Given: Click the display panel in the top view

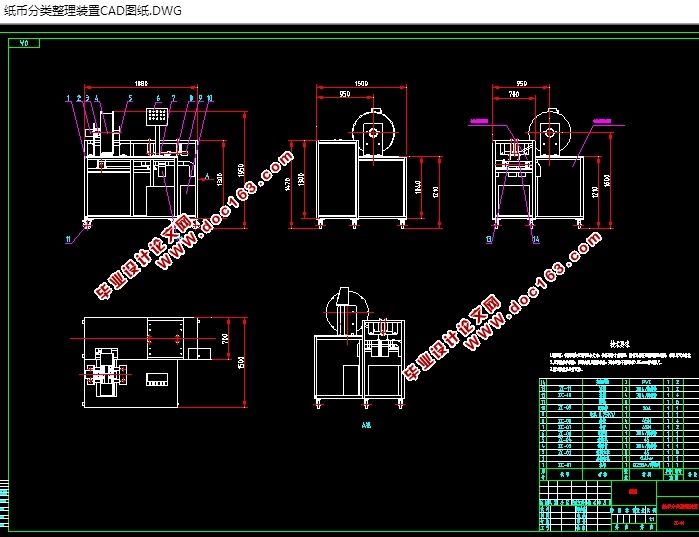Looking at the screenshot, I should coord(157,379).
